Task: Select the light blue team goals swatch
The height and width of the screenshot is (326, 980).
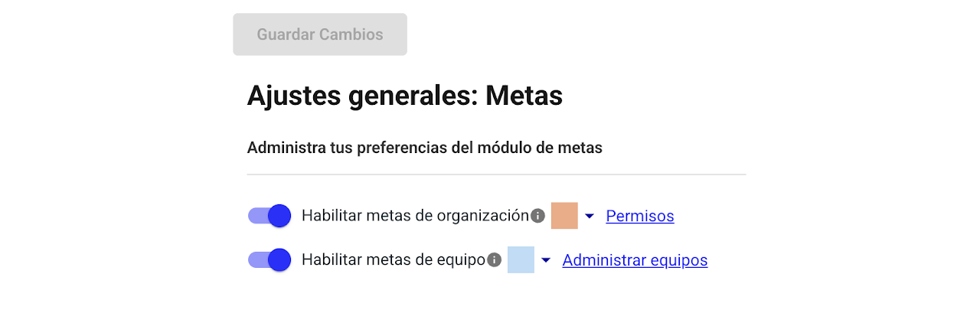Action: coord(521,260)
